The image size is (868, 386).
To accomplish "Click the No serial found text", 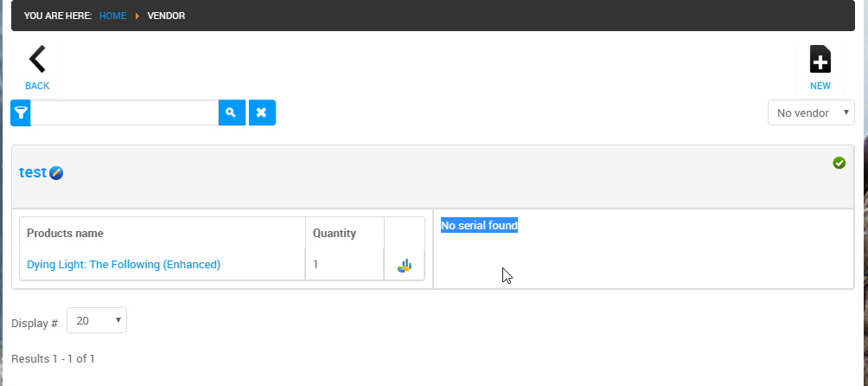I will (480, 225).
